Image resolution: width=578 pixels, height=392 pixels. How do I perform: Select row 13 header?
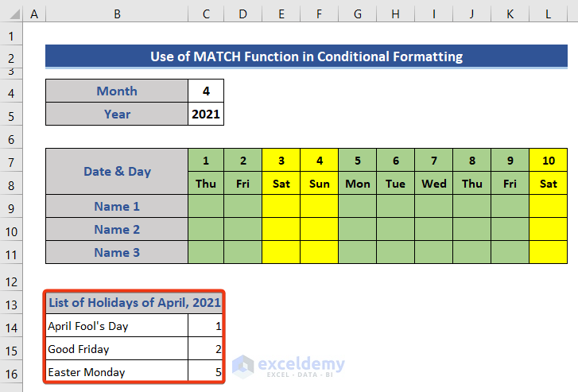tap(11, 303)
